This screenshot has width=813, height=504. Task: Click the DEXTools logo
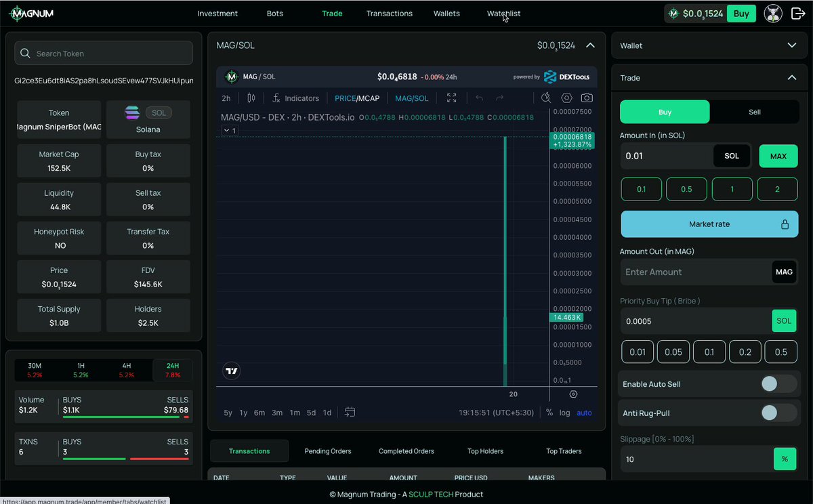pyautogui.click(x=566, y=77)
